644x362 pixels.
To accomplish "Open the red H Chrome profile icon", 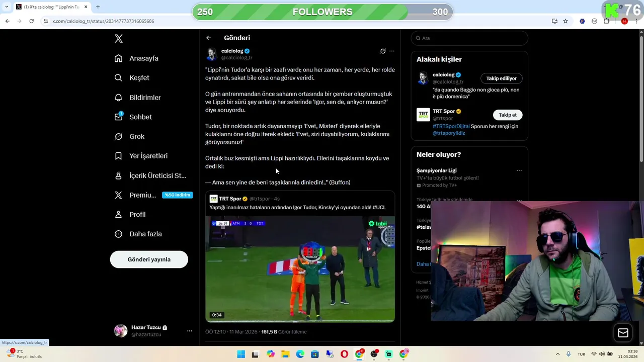I will pos(624,21).
